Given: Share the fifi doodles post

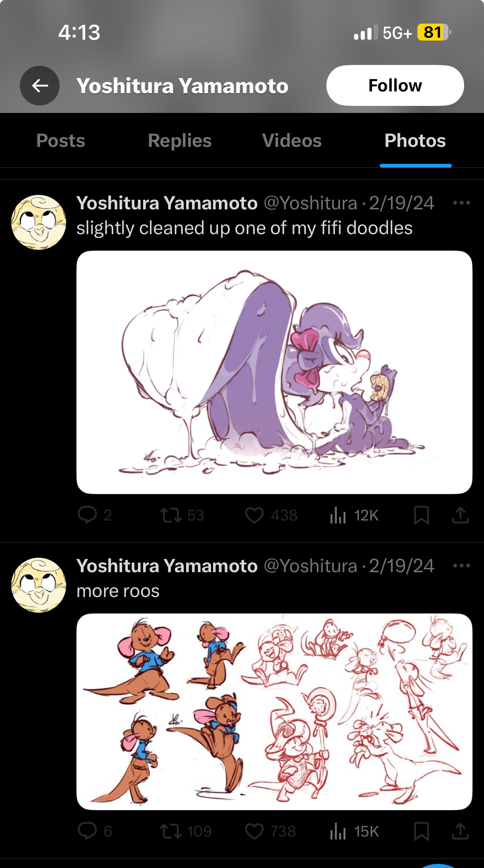Looking at the screenshot, I should click(x=460, y=515).
